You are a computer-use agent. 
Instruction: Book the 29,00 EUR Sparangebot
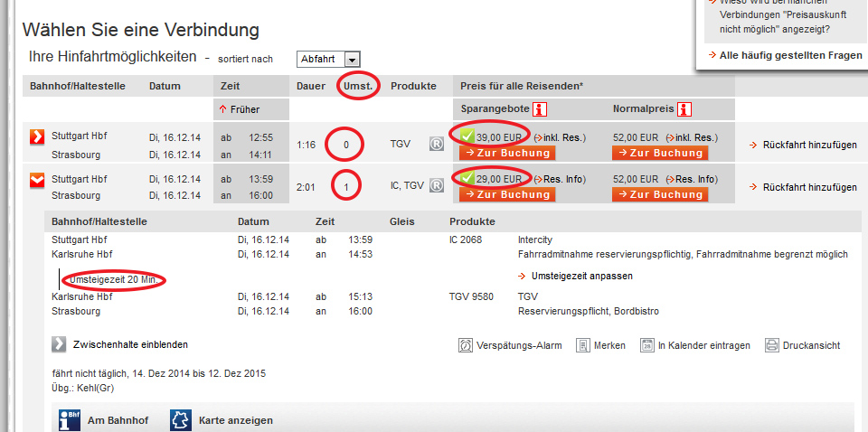pos(507,194)
